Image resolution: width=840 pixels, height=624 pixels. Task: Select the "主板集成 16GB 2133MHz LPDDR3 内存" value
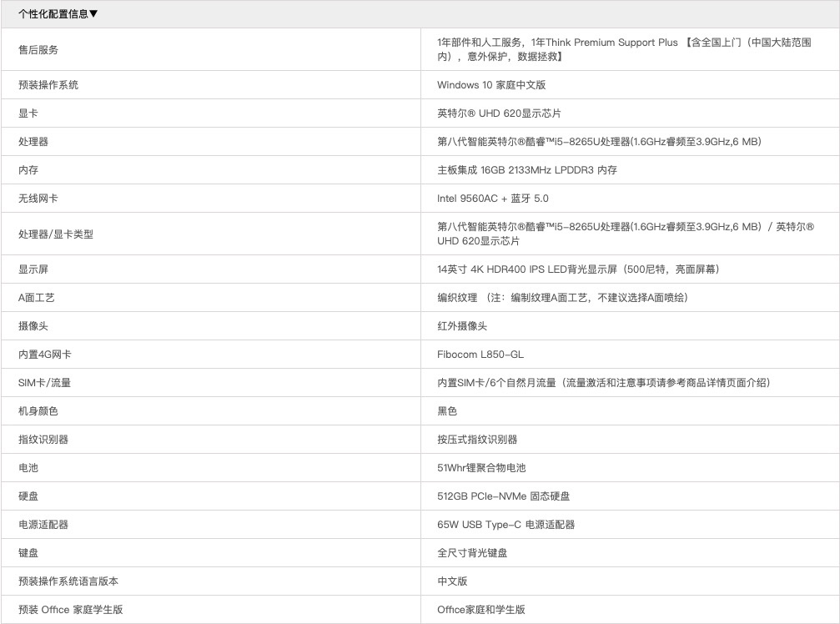(x=527, y=170)
